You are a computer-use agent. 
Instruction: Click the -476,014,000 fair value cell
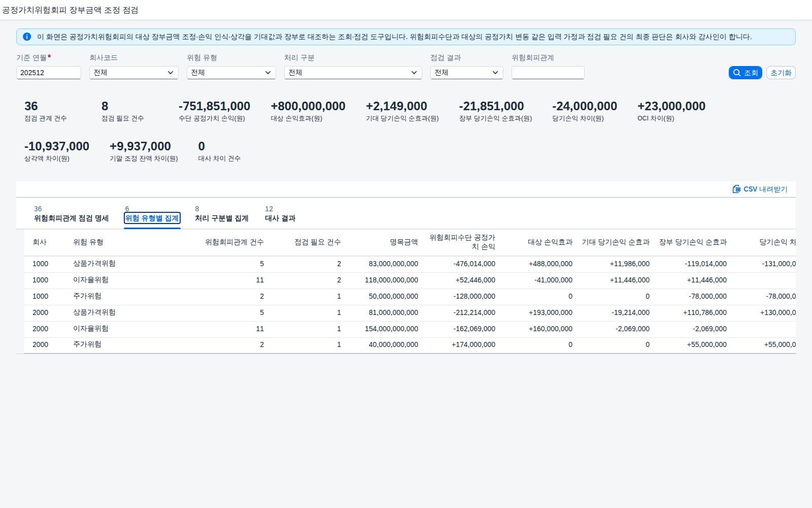474,264
